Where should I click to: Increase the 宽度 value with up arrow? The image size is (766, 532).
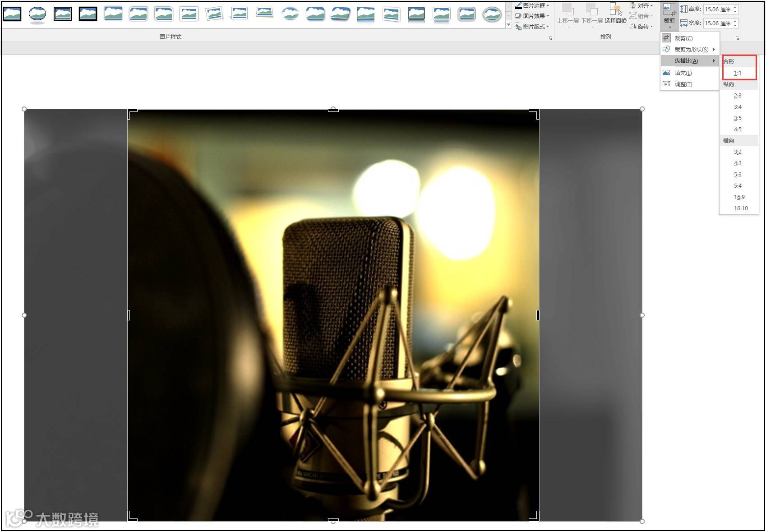click(735, 21)
